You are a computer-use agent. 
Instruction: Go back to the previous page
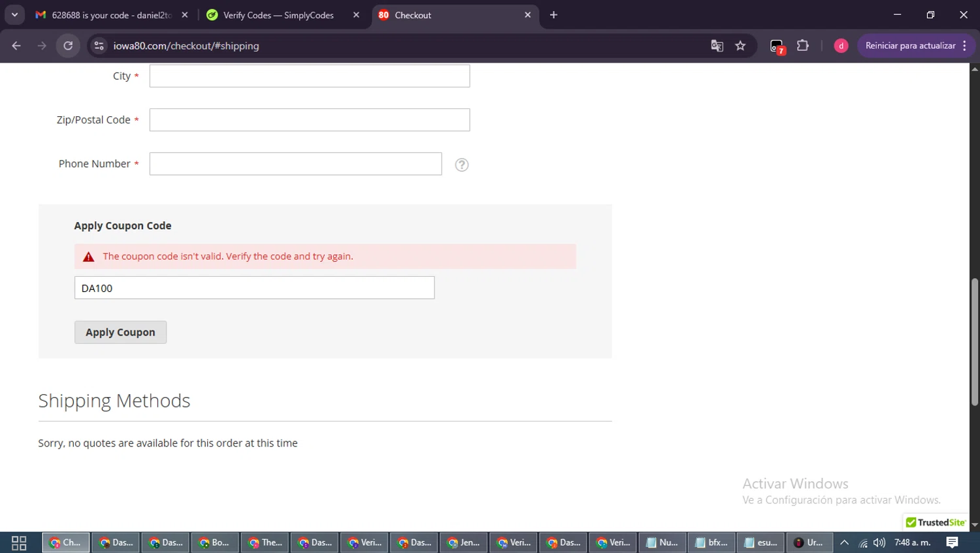[16, 46]
